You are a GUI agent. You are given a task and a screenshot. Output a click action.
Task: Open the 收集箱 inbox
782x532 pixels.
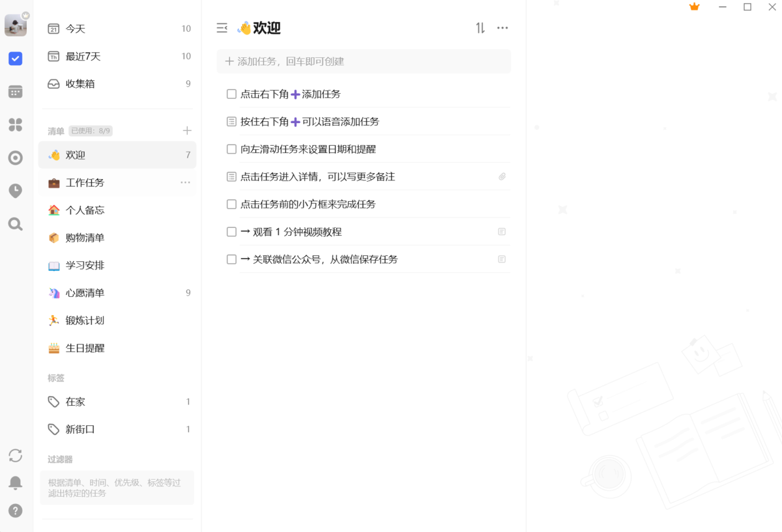(x=81, y=83)
